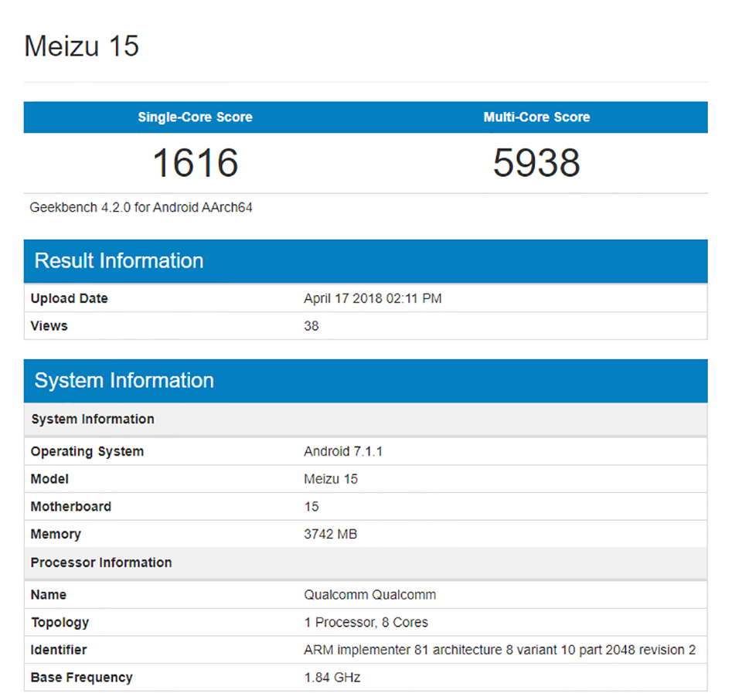The image size is (742, 700).
Task: Select the Memory label
Action: pyautogui.click(x=56, y=535)
